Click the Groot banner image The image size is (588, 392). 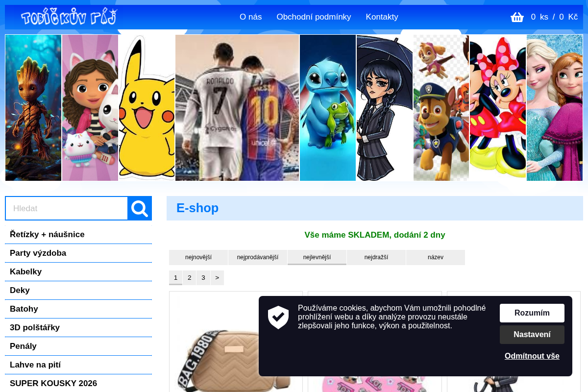[33, 108]
